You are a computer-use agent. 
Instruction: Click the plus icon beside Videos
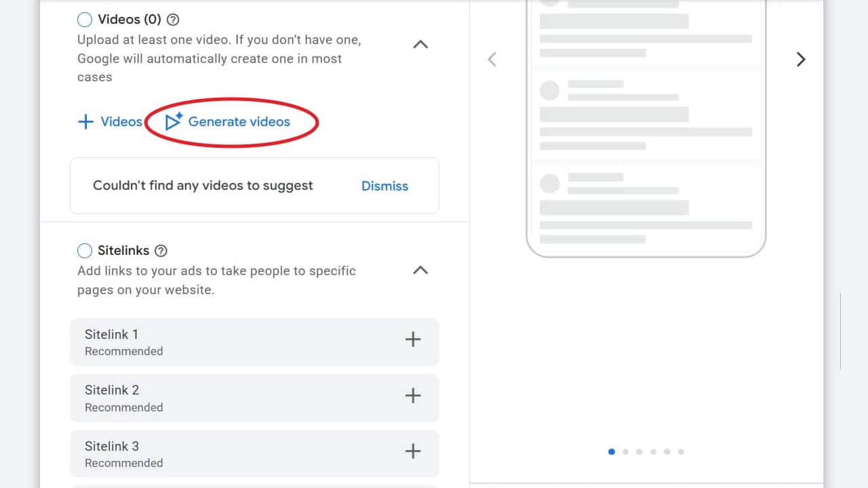click(85, 122)
